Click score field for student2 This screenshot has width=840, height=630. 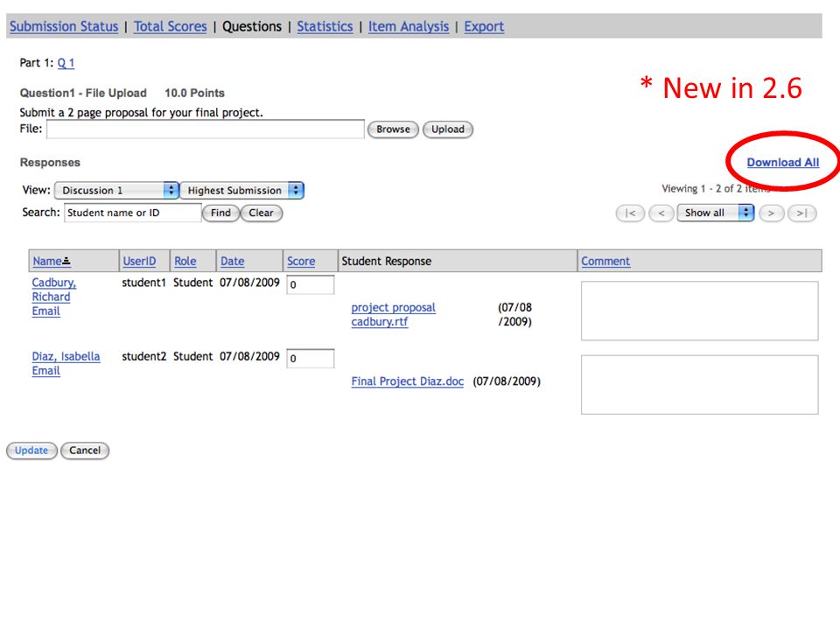[x=310, y=359]
